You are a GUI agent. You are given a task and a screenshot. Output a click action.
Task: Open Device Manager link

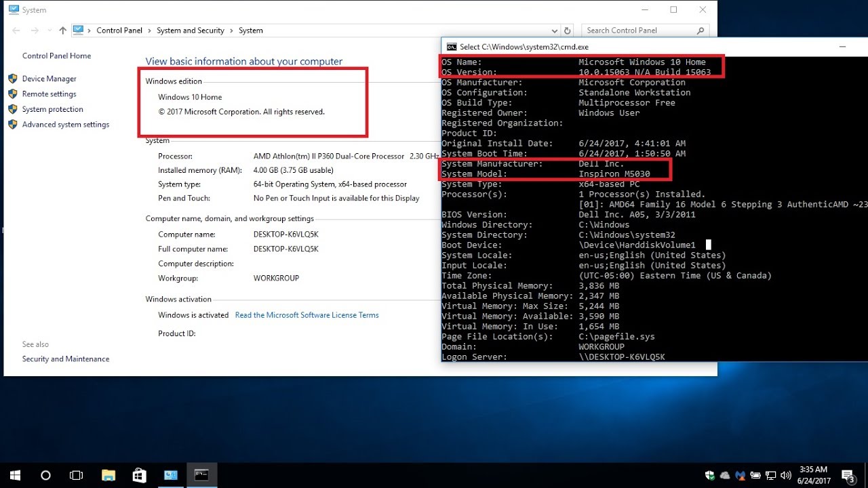pyautogui.click(x=49, y=79)
